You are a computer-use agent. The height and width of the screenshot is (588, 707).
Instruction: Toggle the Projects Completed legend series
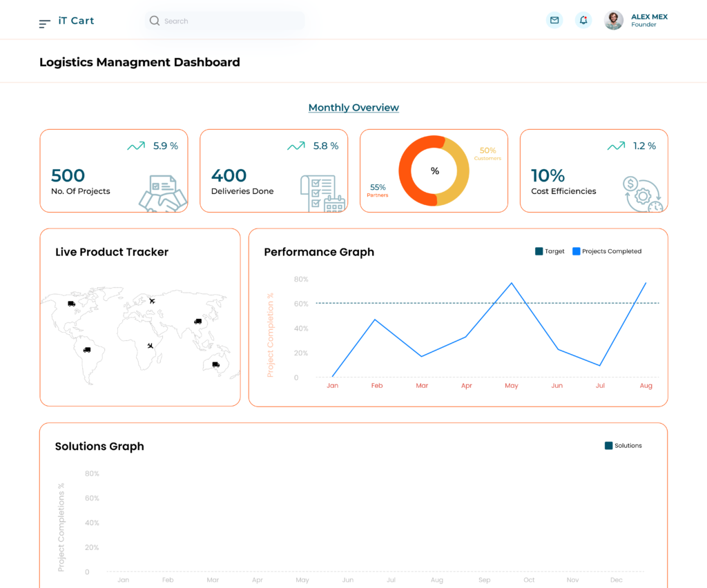pyautogui.click(x=576, y=251)
